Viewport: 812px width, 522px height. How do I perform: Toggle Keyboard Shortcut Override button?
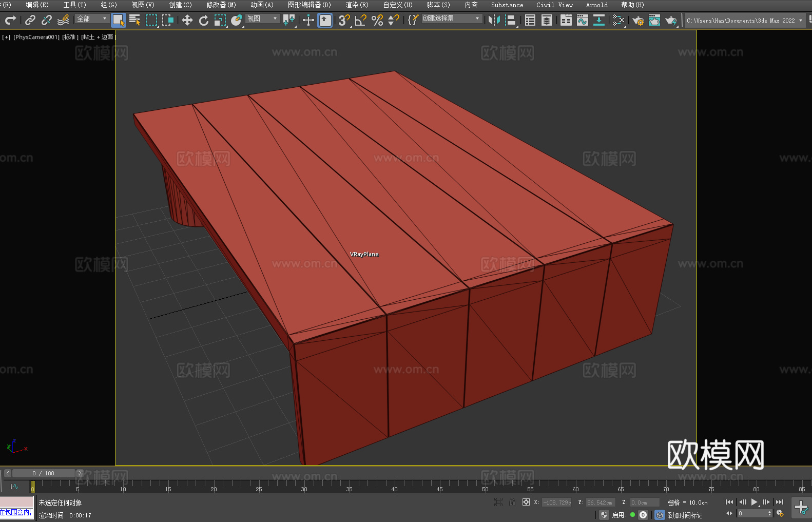pyautogui.click(x=325, y=20)
